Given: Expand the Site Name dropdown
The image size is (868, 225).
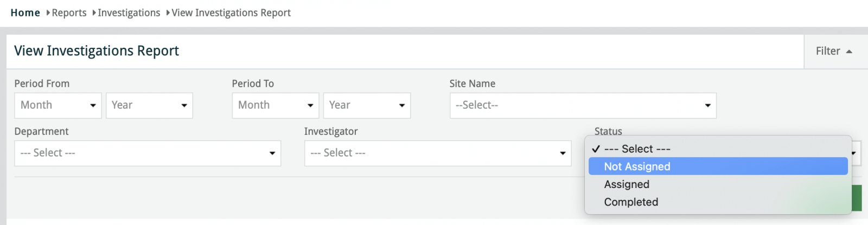Looking at the screenshot, I should [583, 105].
